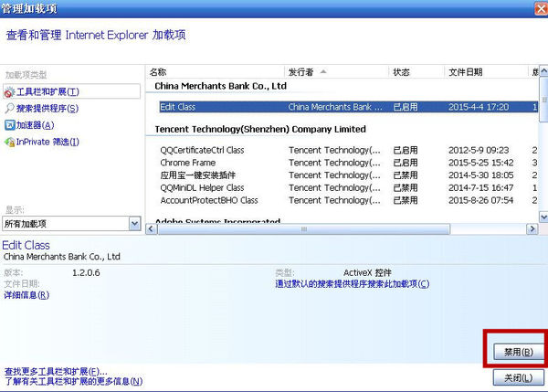Select the Toolbars and Extensions category icon
This screenshot has width=548, height=392.
(x=9, y=92)
